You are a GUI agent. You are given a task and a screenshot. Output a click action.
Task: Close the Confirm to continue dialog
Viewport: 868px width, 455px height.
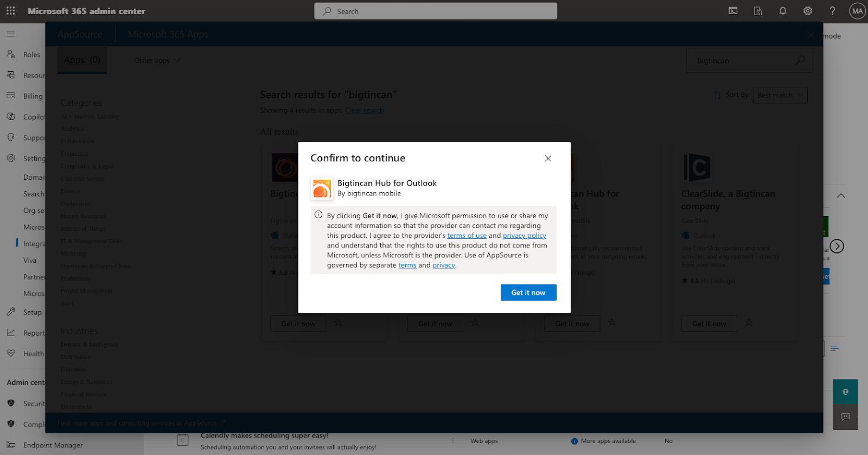pos(548,158)
